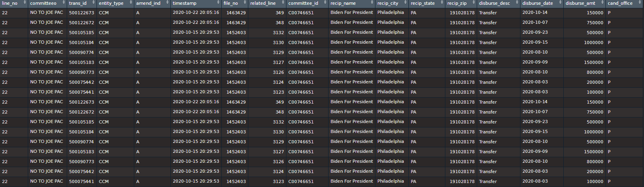Click sort arrows on recip_city column
644x187 pixels.
406,3
